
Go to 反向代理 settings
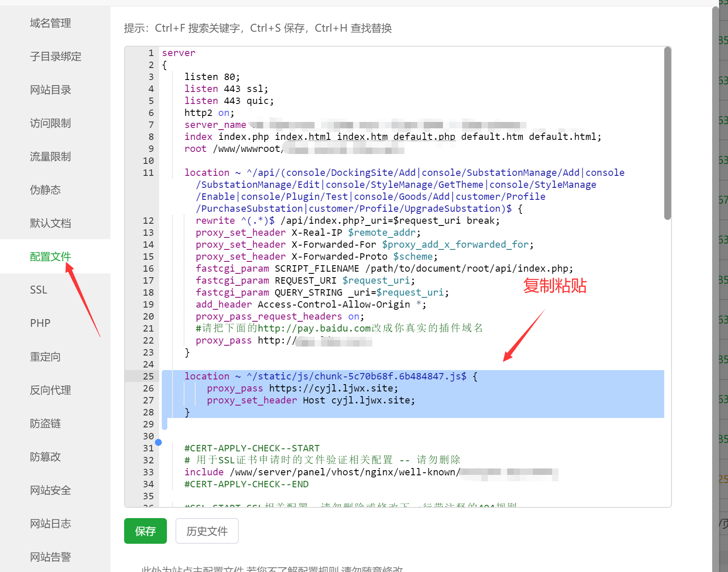point(51,390)
